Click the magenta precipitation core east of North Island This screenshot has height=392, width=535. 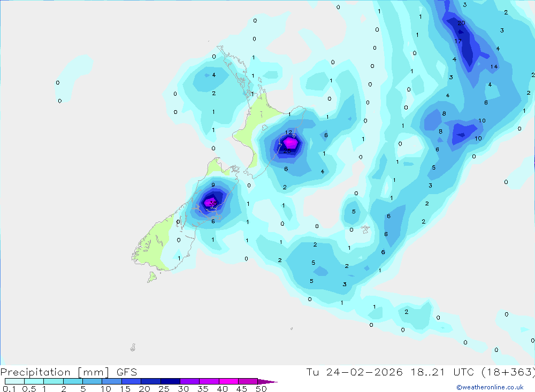290,142
